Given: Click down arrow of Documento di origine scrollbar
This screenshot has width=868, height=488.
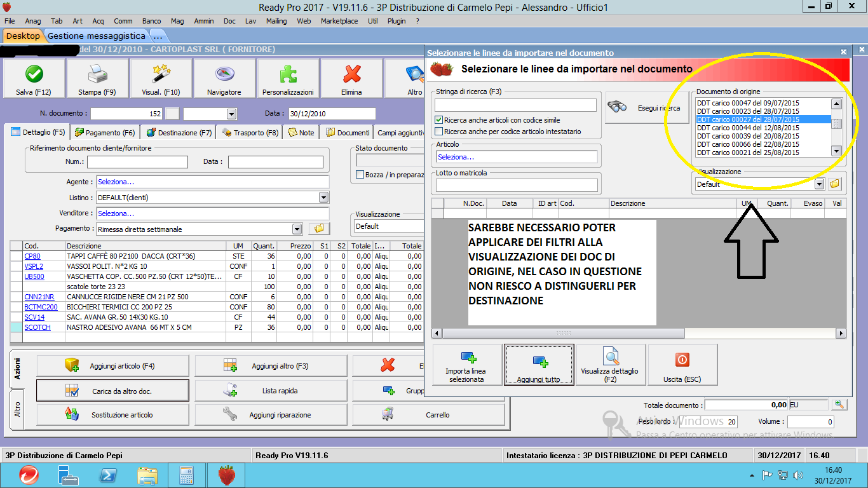Looking at the screenshot, I should coord(836,151).
